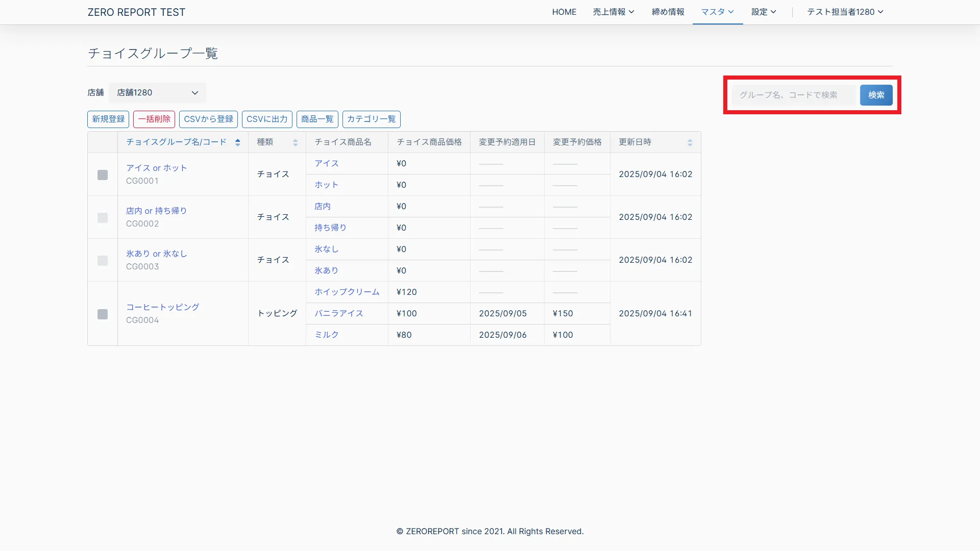This screenshot has width=980, height=551.
Task: Open the 店舗1280 store dropdown
Action: (x=157, y=92)
